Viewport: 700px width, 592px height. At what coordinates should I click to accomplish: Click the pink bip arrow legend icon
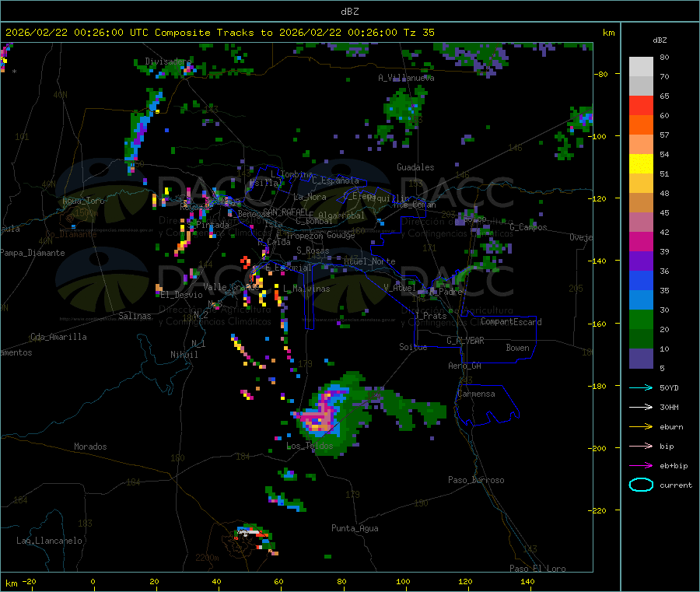tap(641, 446)
